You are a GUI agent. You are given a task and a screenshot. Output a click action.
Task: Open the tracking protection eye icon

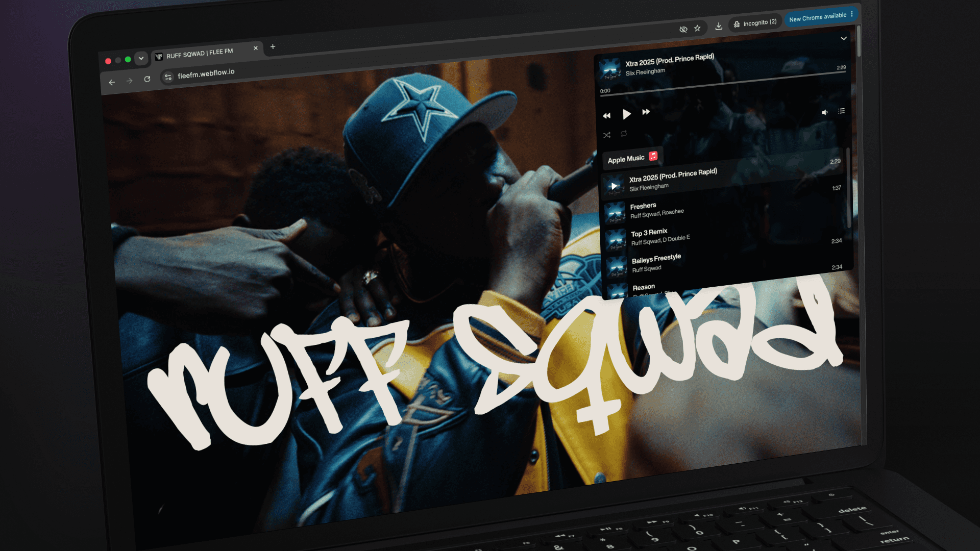click(x=683, y=30)
